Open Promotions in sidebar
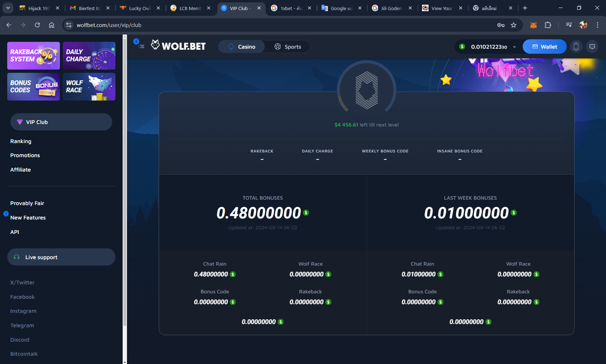606x364 pixels. 25,155
